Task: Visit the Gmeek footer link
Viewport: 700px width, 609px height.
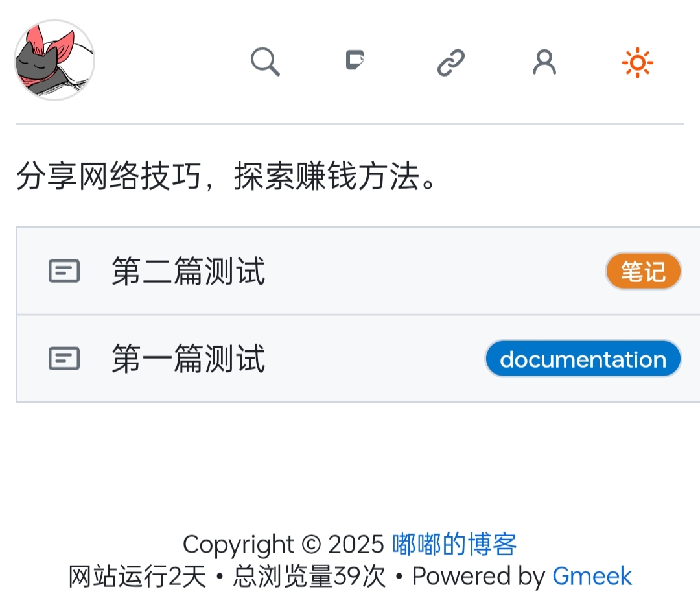Action: pyautogui.click(x=592, y=576)
